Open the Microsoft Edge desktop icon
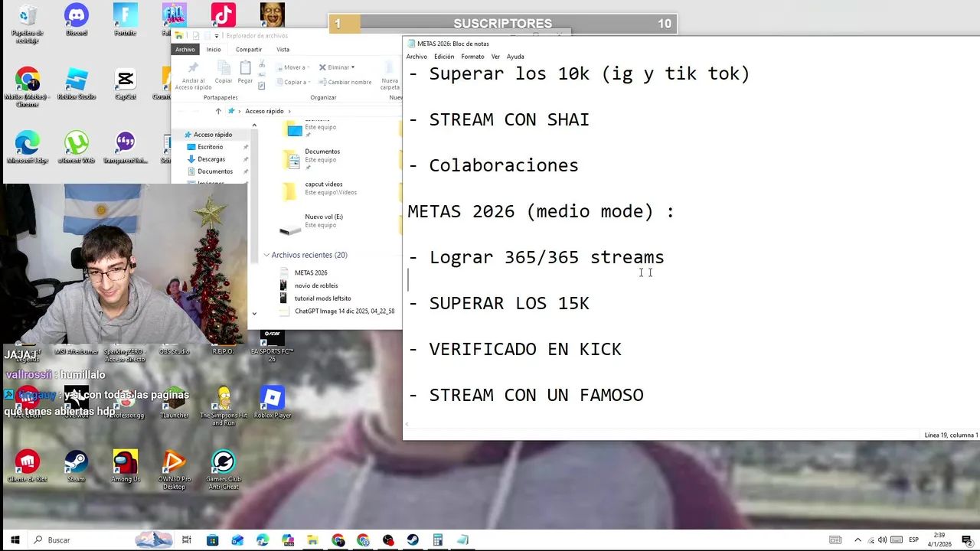 tap(28, 148)
